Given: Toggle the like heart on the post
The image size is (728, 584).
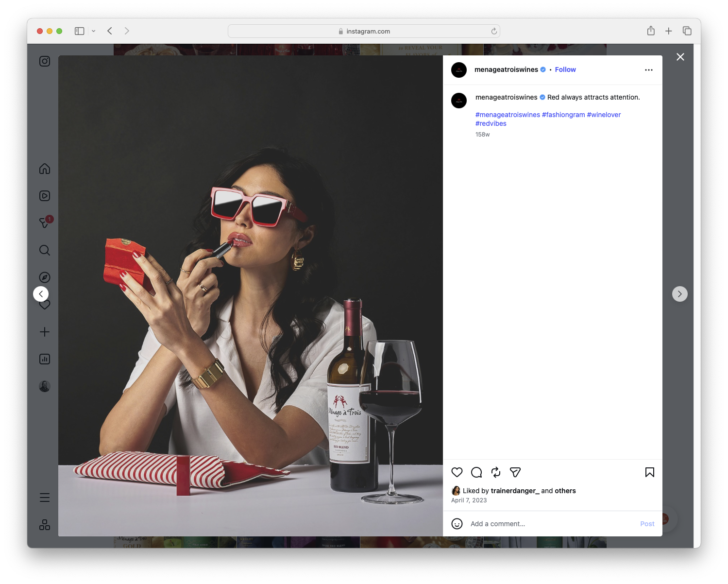Looking at the screenshot, I should click(x=457, y=472).
